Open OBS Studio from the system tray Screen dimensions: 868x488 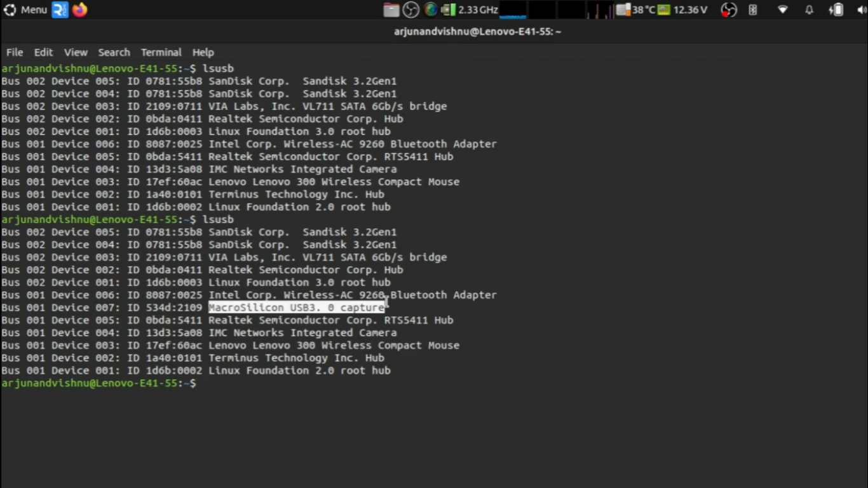click(x=412, y=10)
